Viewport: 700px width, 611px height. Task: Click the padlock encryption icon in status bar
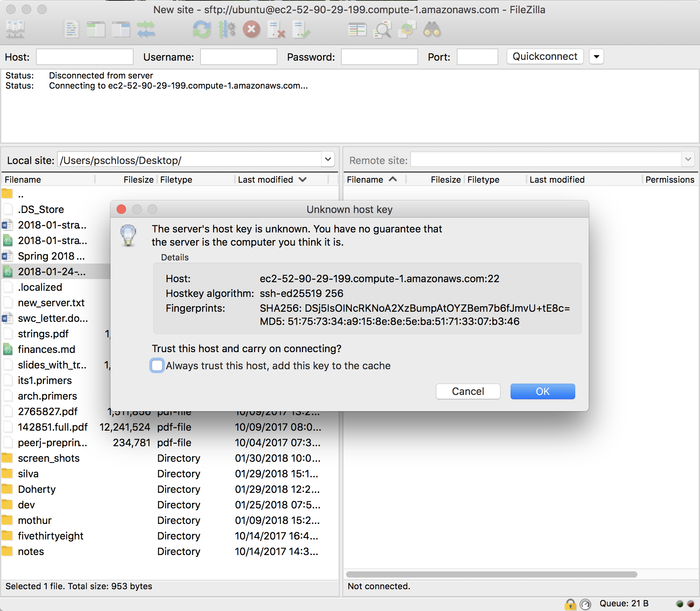pyautogui.click(x=570, y=604)
